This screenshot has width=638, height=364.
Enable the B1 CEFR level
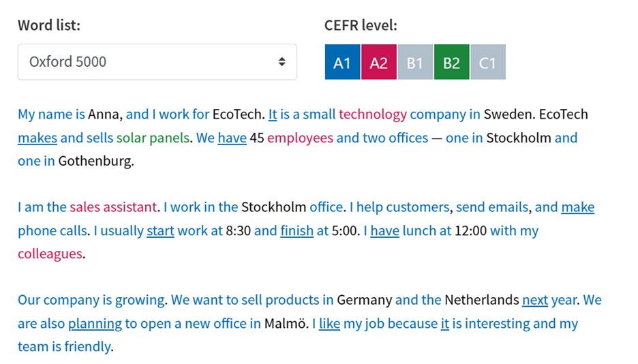click(414, 63)
